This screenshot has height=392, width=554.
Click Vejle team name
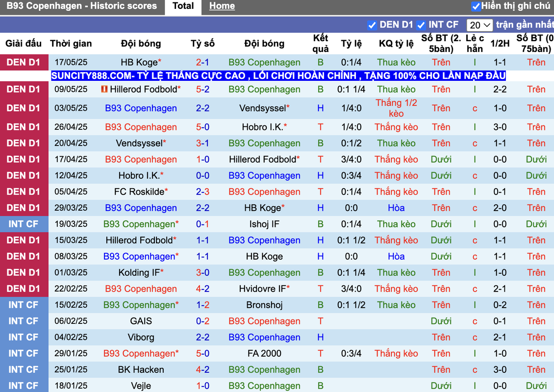point(141,386)
